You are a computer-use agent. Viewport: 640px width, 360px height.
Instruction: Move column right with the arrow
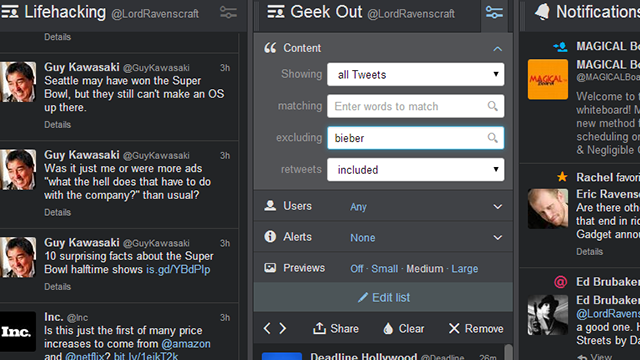pos(282,328)
